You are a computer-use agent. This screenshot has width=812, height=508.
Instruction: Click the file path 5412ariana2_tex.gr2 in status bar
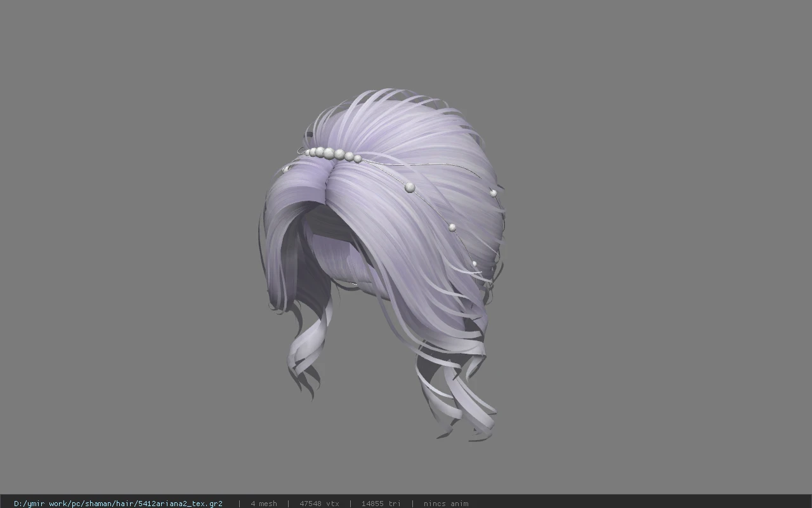[x=118, y=504]
